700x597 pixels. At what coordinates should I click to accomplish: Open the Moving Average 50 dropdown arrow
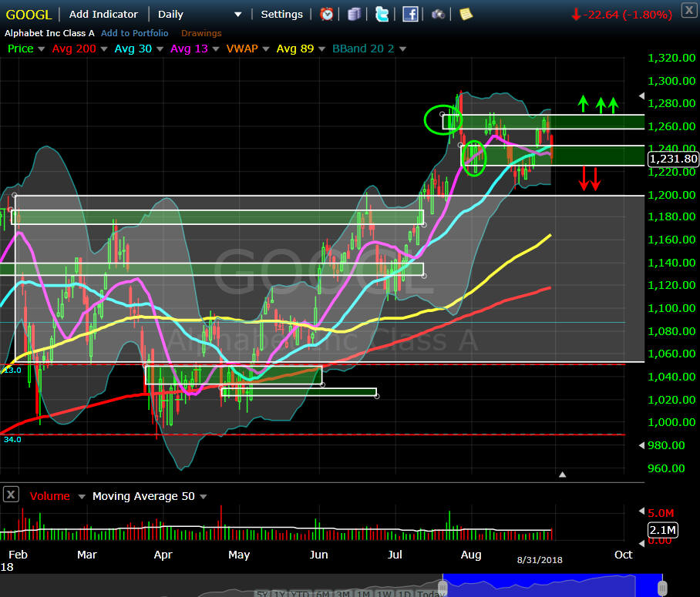pyautogui.click(x=204, y=497)
